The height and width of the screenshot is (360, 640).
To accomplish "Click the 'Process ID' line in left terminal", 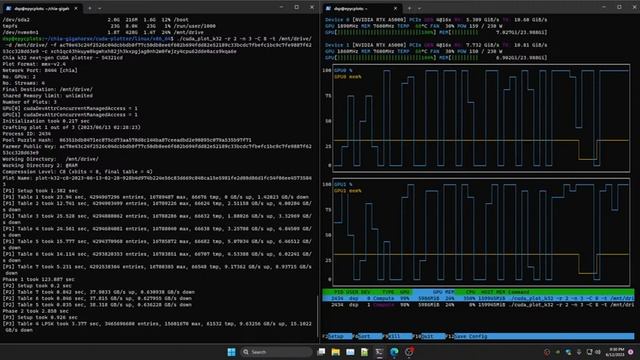I will 27,133.
